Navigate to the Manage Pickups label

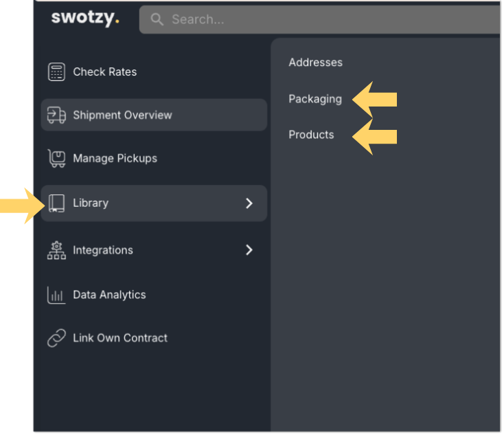pos(115,158)
